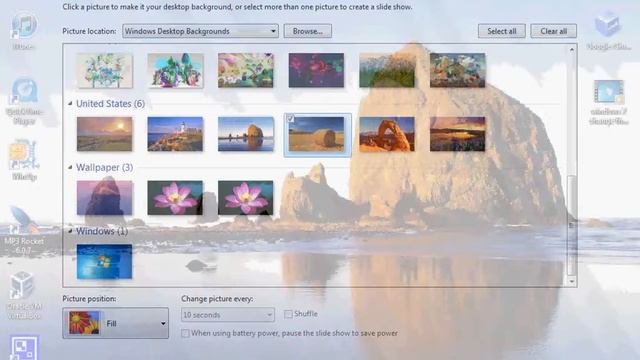Click the scrollbar up arrow in picture list
Viewport: 640px width, 360px height.
click(572, 49)
